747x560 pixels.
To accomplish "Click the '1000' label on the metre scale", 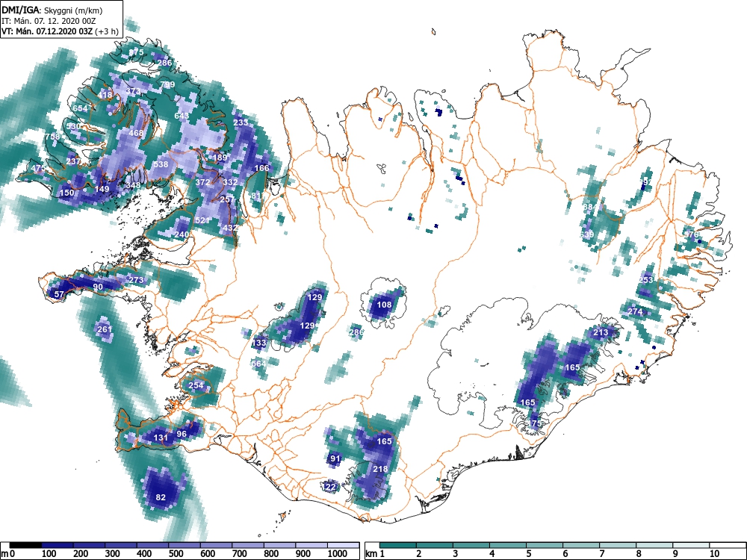I will [x=338, y=554].
